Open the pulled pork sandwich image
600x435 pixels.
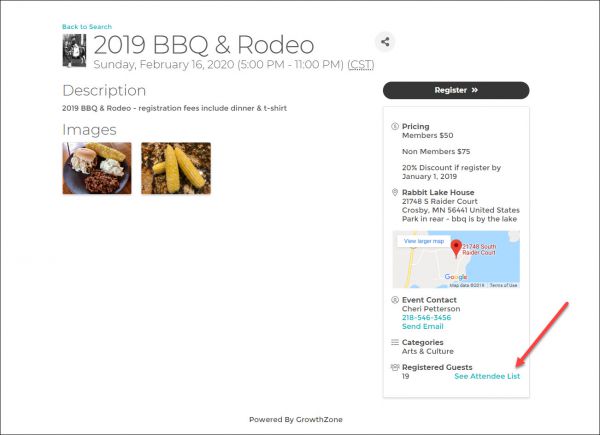point(97,168)
